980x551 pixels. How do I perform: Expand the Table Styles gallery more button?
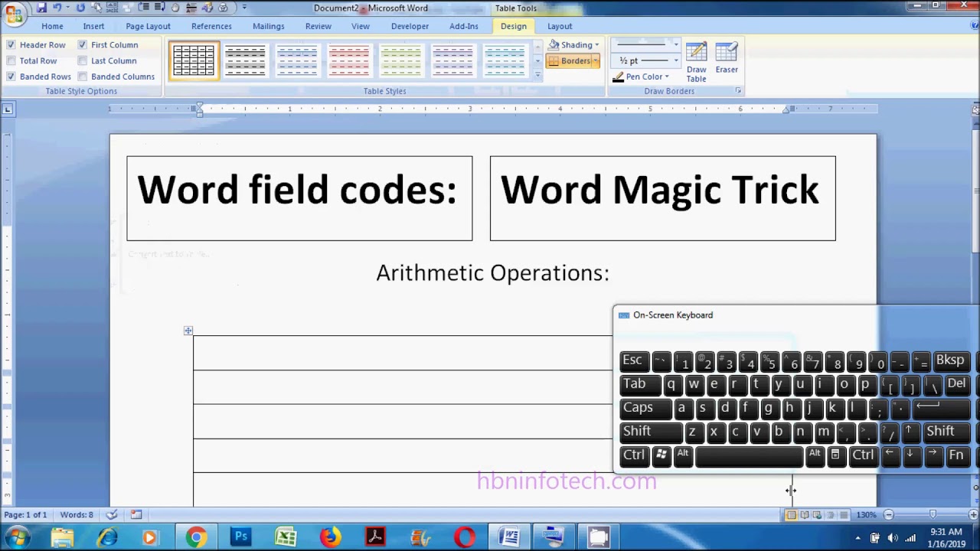pyautogui.click(x=537, y=75)
